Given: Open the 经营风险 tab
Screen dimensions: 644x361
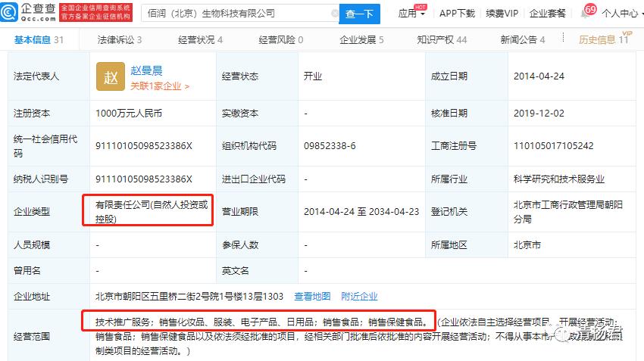Looking at the screenshot, I should (281, 40).
